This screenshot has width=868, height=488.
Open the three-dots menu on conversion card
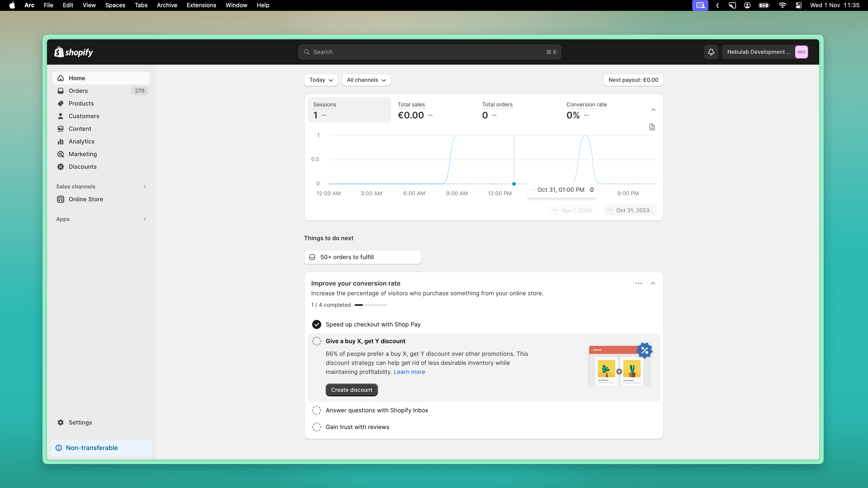(639, 283)
